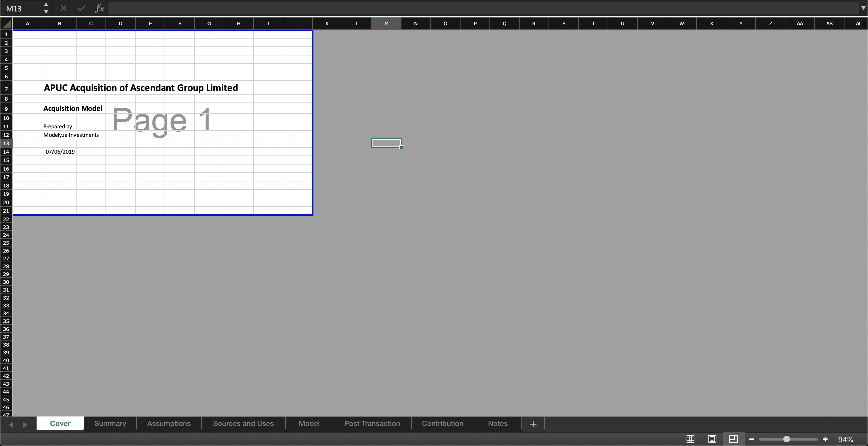
Task: Open the Contribution sheet tab
Action: click(442, 423)
